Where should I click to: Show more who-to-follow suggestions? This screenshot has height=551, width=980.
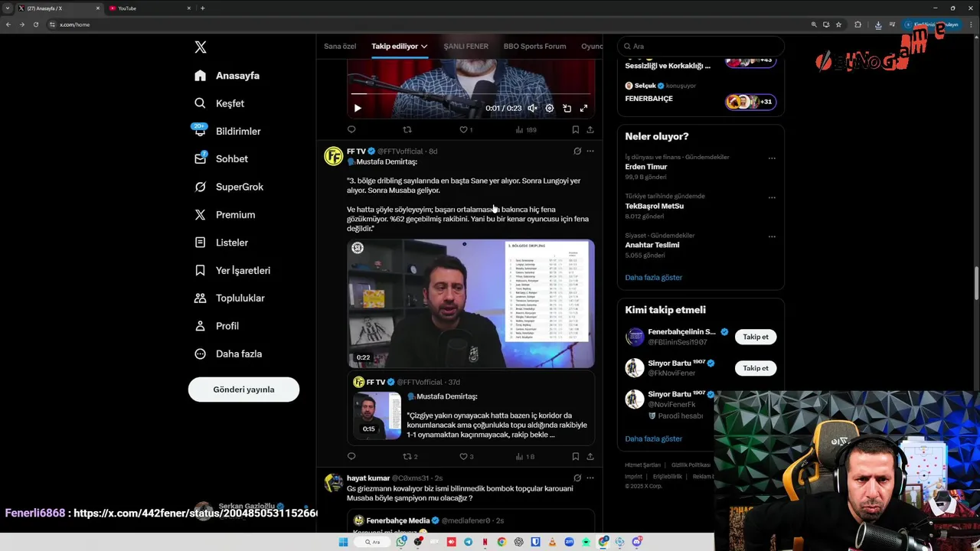click(x=653, y=439)
